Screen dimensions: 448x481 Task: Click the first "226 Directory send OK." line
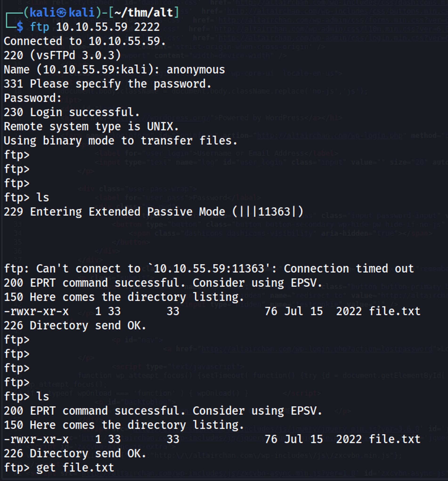75,326
